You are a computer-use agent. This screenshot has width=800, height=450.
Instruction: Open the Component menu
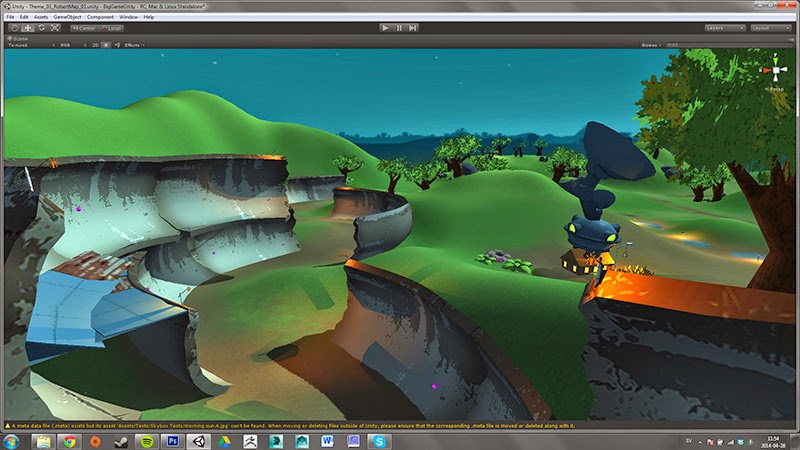pyautogui.click(x=100, y=17)
